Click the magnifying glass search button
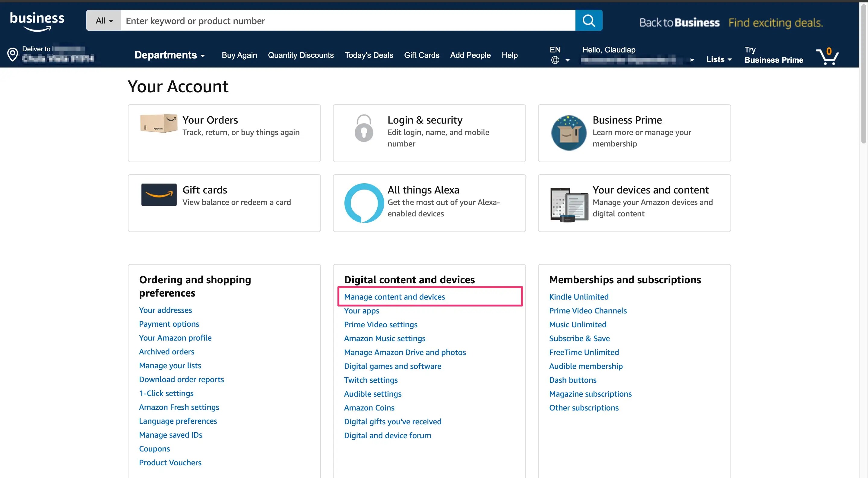Screen dimensions: 868x478 (588, 20)
